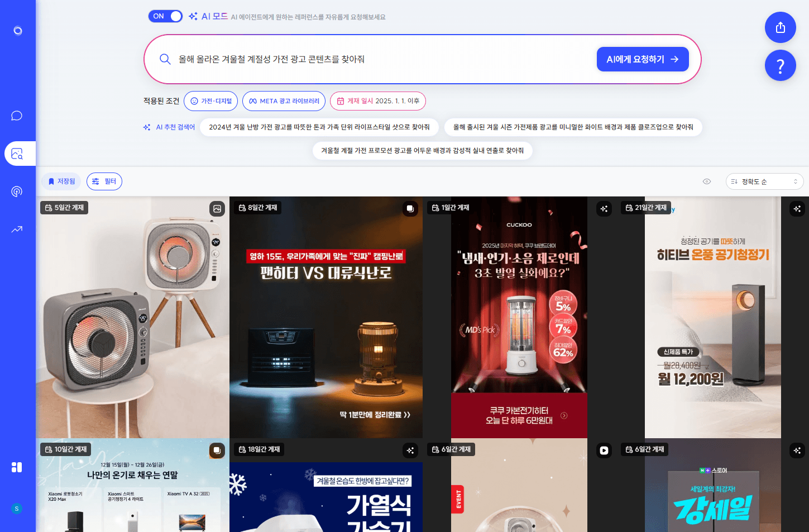Open the 정확도 순 sort dropdown
This screenshot has height=532, width=809.
(764, 181)
